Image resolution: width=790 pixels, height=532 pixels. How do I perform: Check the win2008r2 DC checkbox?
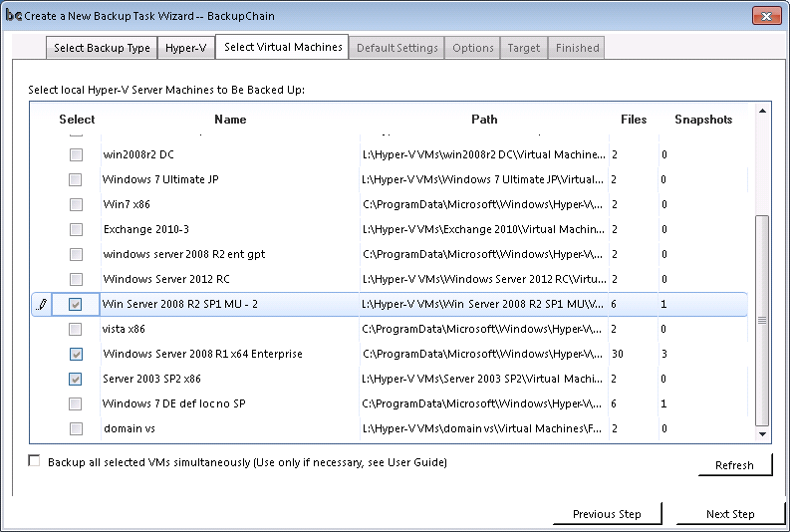[x=76, y=154]
